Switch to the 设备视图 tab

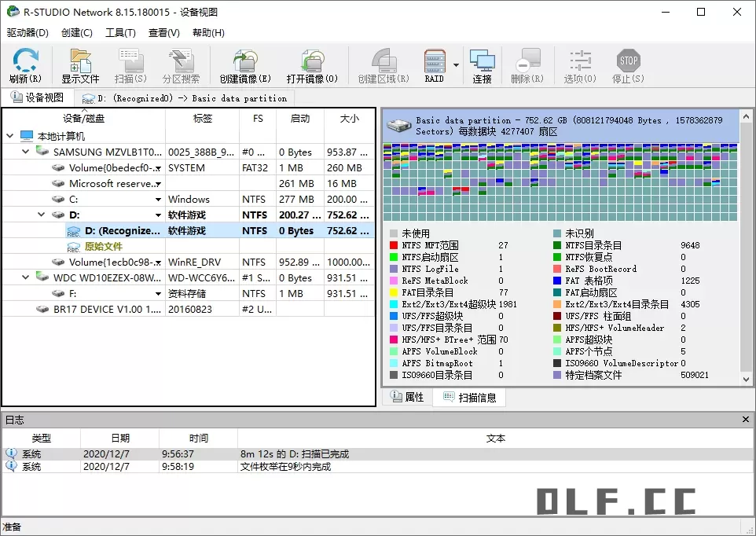(x=38, y=97)
